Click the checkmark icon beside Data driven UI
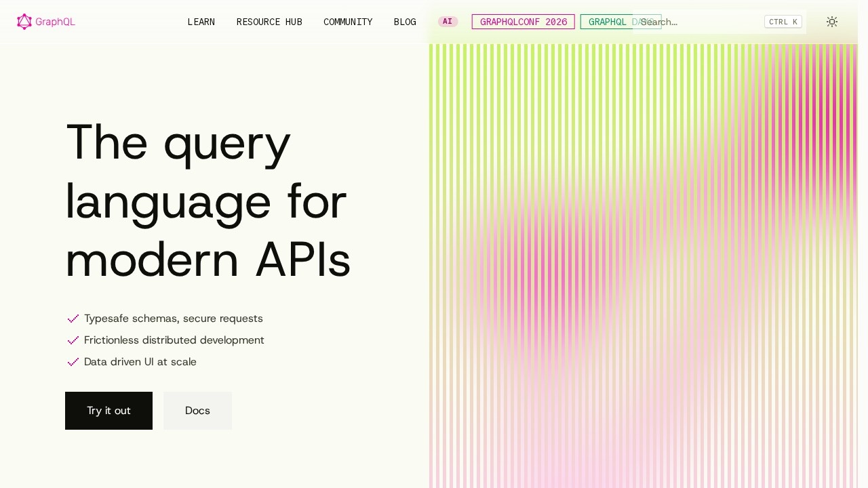868x488 pixels. click(73, 362)
